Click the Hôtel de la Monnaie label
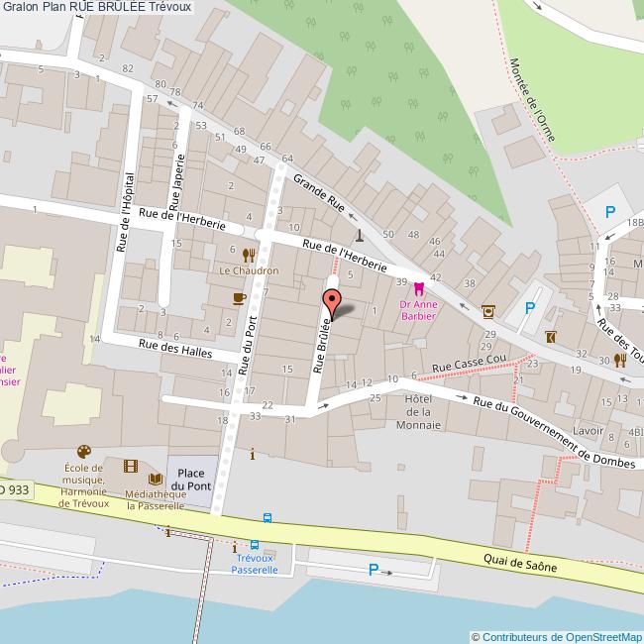Image resolution: width=644 pixels, height=644 pixels. coord(418,412)
